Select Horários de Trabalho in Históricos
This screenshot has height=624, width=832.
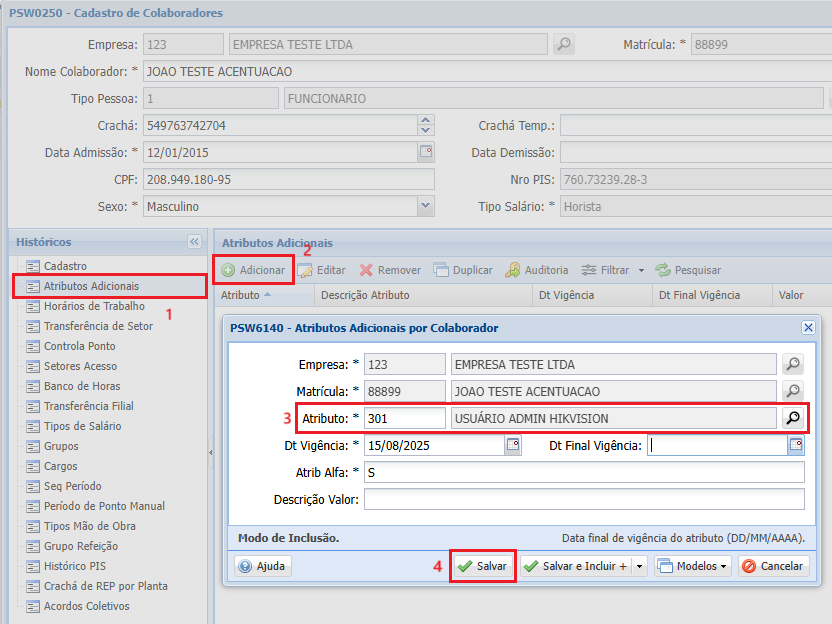[94, 306]
